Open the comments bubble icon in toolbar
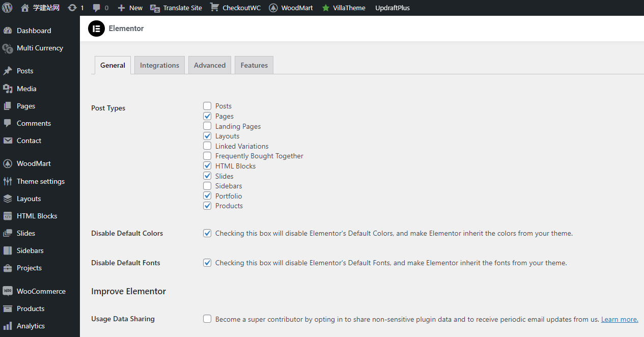 pyautogui.click(x=97, y=8)
